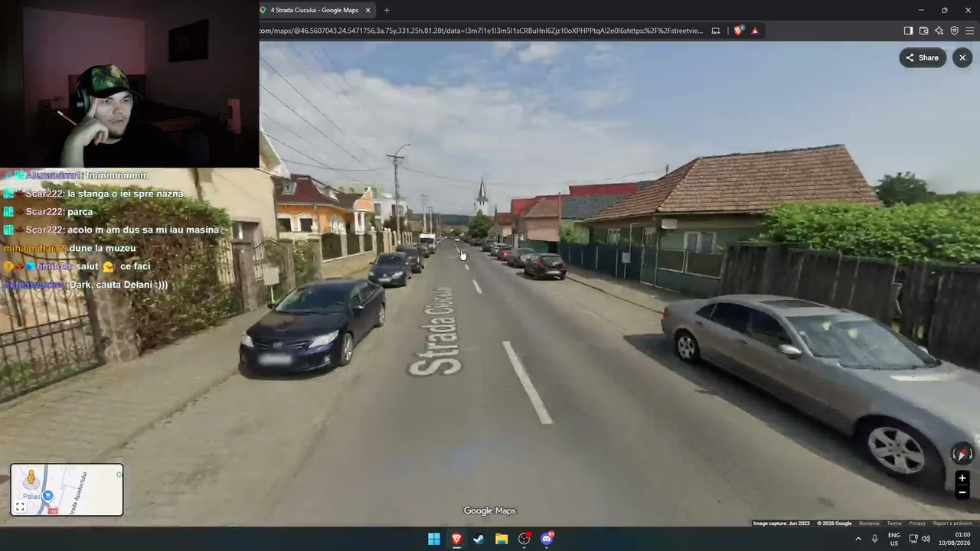Zoom out of the Street View image

(962, 492)
